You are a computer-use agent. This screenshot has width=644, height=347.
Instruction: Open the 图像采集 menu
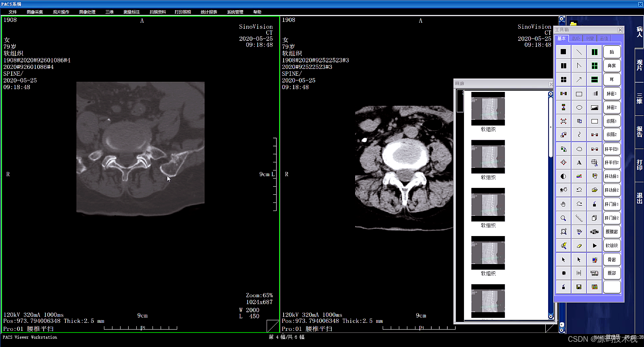35,12
